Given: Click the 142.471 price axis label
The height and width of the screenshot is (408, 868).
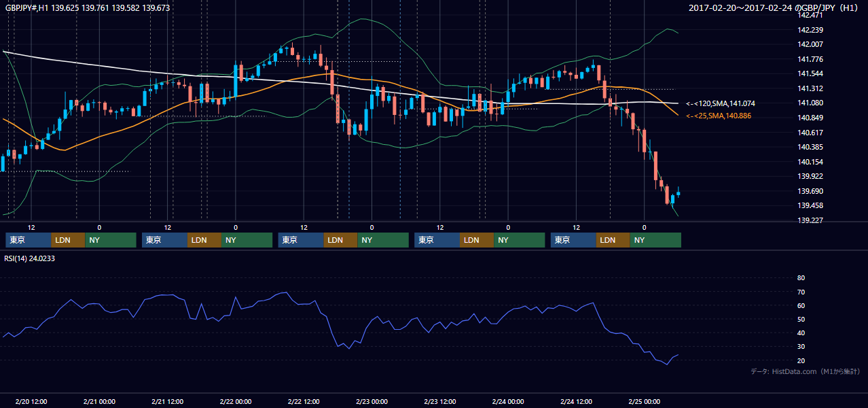Looking at the screenshot, I should pos(811,15).
